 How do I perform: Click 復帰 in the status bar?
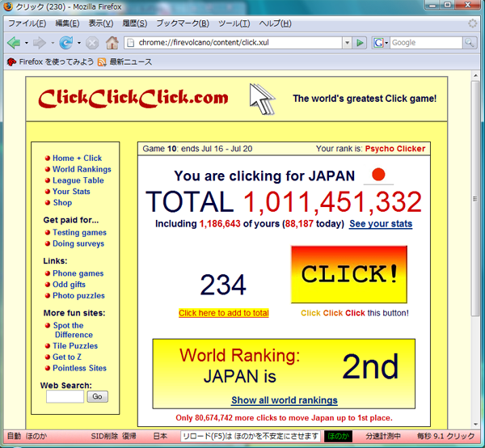[129, 436]
